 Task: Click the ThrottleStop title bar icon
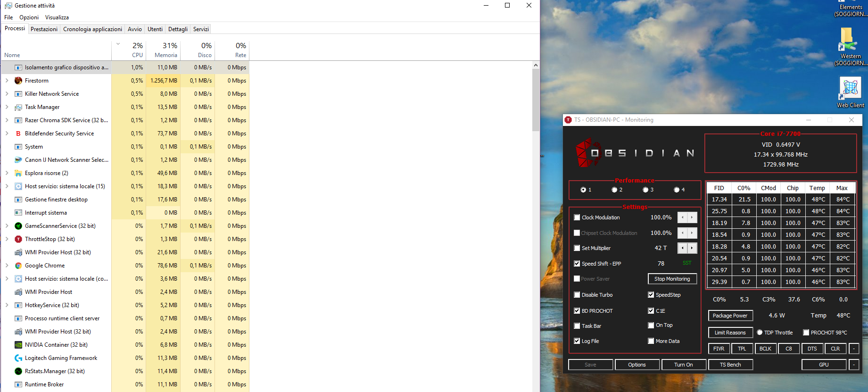click(x=568, y=120)
